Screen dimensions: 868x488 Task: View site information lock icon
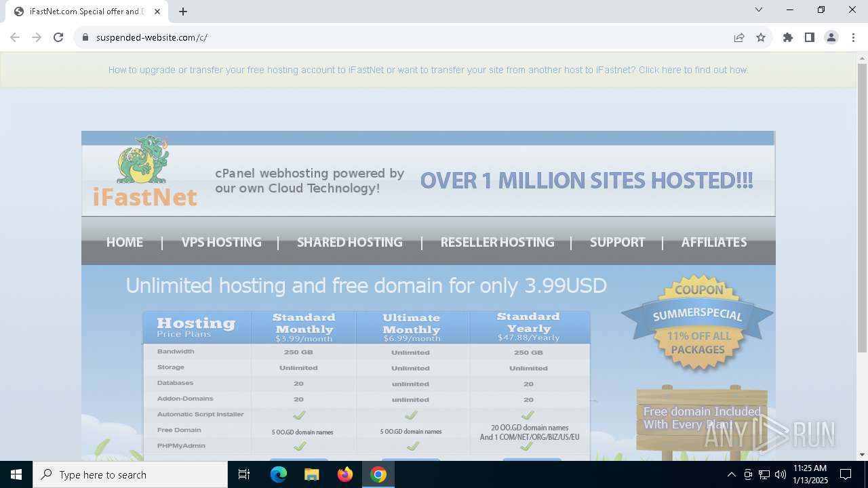[x=85, y=37]
